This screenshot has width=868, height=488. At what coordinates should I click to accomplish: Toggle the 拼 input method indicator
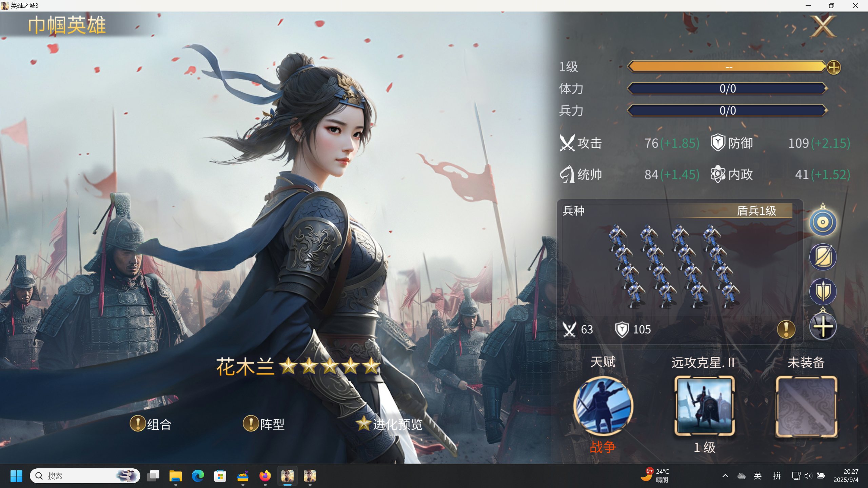click(777, 476)
